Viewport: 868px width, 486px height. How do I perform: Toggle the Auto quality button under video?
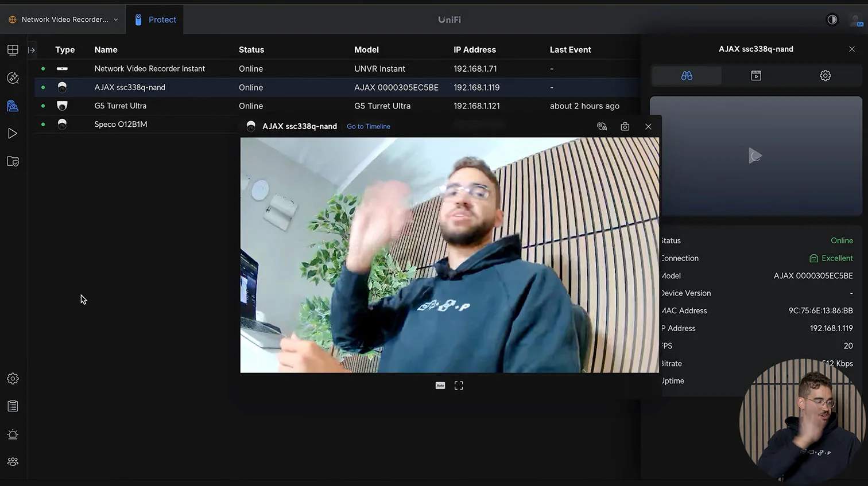pyautogui.click(x=440, y=386)
